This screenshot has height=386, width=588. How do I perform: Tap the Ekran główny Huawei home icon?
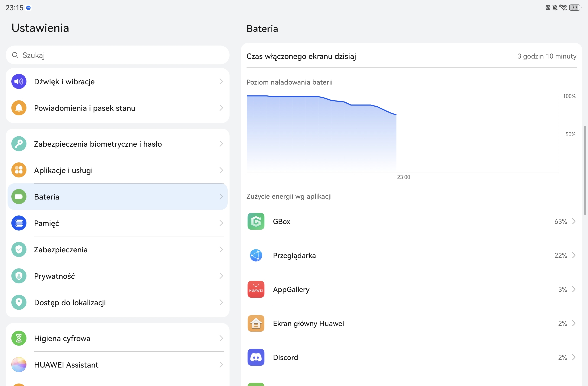click(x=256, y=323)
